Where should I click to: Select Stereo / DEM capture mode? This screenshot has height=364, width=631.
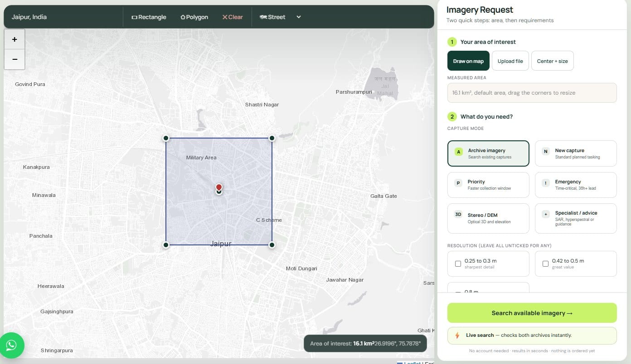488,218
